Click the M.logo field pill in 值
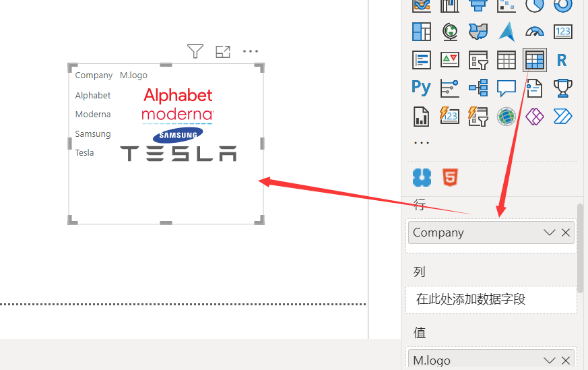588x370 pixels. (491, 359)
